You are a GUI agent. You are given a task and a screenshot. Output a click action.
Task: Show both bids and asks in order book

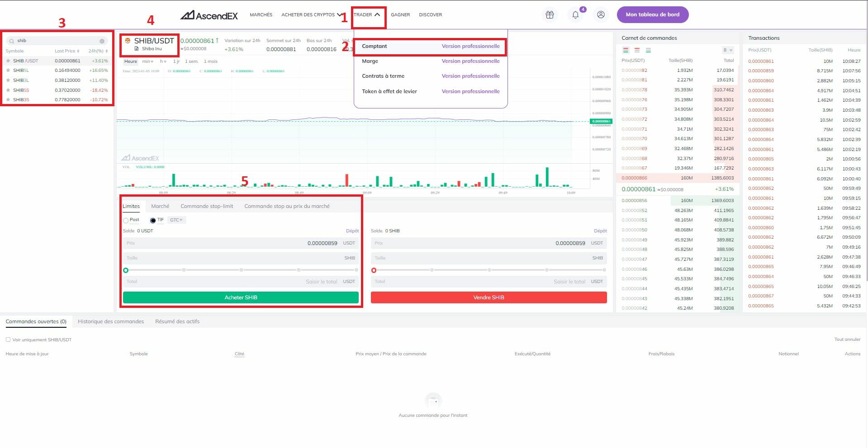pyautogui.click(x=626, y=50)
